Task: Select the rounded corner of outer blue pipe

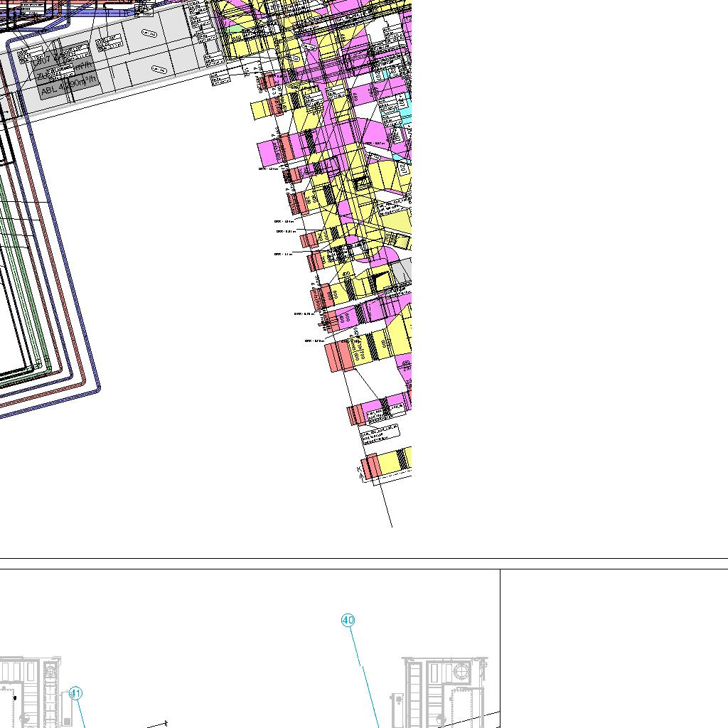Action: (x=95, y=388)
